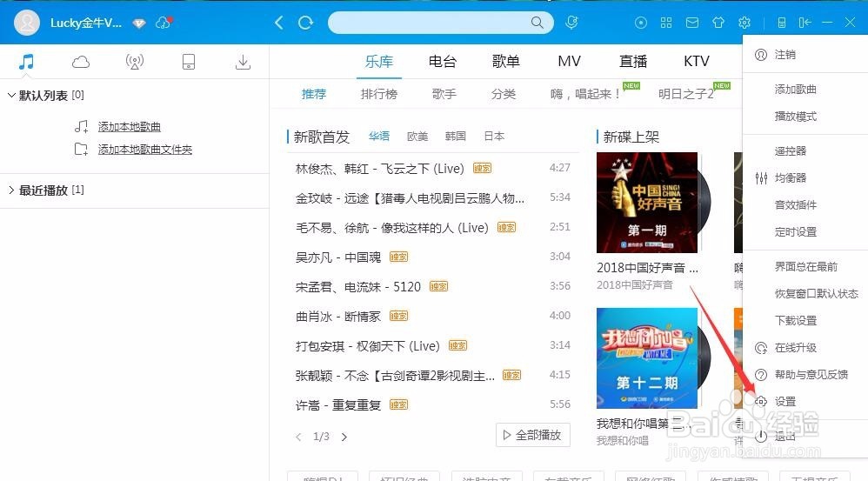Open the 中国好声音 第一期 album cover

tap(647, 203)
